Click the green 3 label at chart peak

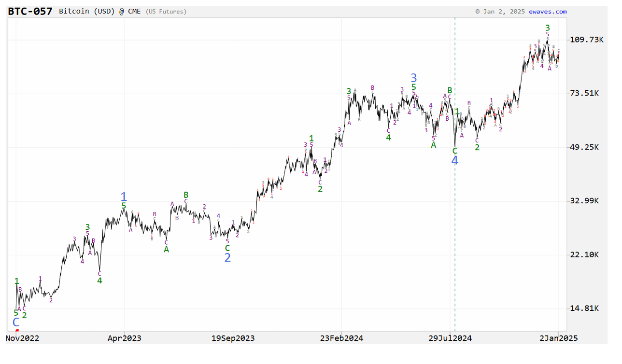547,28
